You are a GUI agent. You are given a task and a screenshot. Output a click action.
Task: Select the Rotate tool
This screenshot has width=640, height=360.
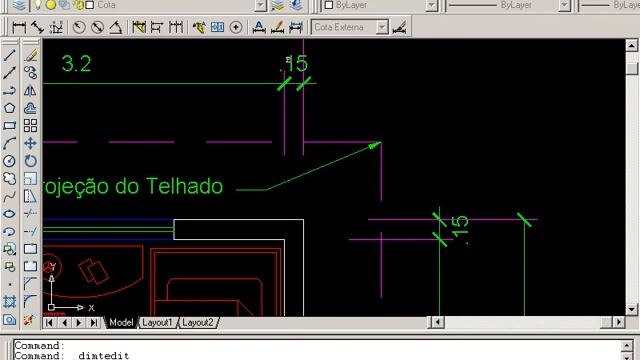pos(30,161)
